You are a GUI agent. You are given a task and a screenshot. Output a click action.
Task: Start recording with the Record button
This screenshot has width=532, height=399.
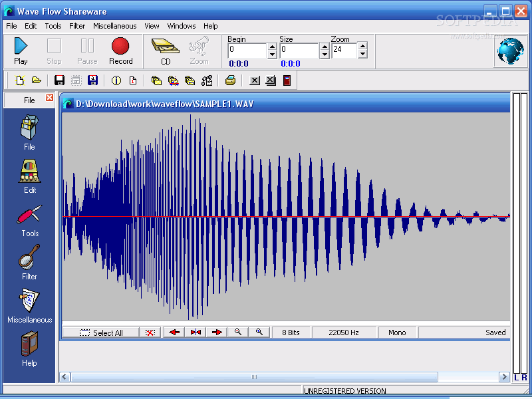point(121,51)
